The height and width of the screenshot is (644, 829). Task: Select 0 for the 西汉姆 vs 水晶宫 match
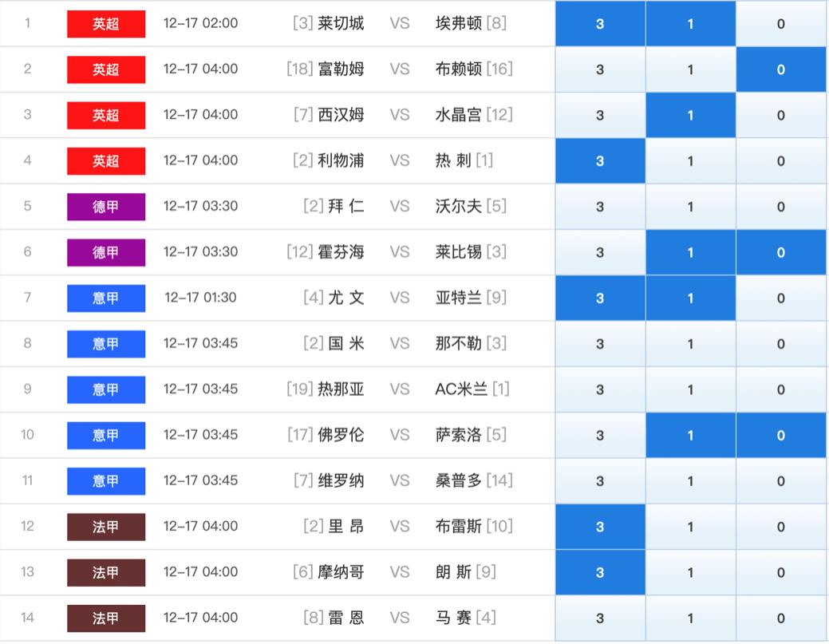[781, 115]
